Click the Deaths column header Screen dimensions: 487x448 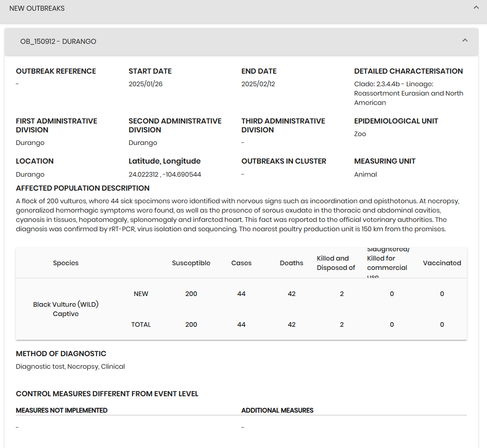pyautogui.click(x=292, y=263)
